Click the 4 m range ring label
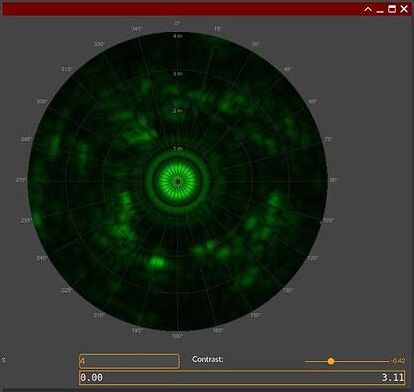 (177, 36)
